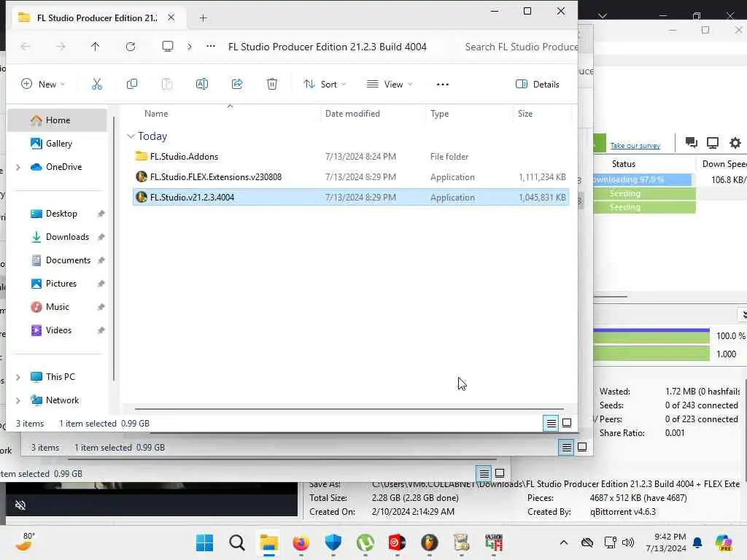Click the Rename icon in toolbar

click(202, 85)
